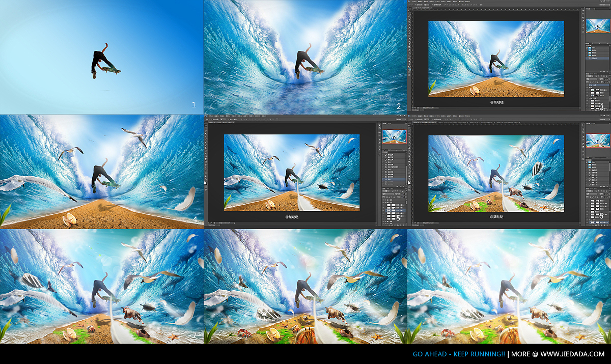611x364 pixels.
Task: Toggle Show Transform Controls checkbox in step 6 window
Action: click(432, 119)
